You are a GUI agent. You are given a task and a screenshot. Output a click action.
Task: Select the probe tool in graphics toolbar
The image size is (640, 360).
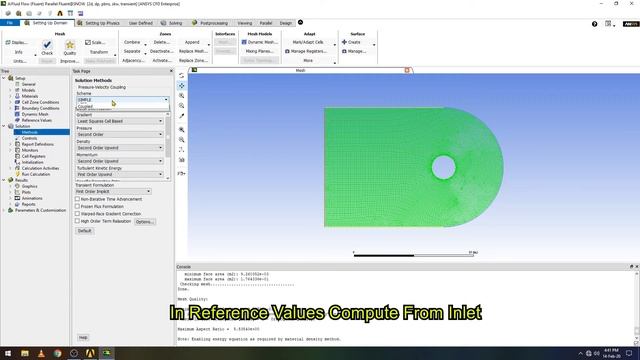click(x=182, y=116)
